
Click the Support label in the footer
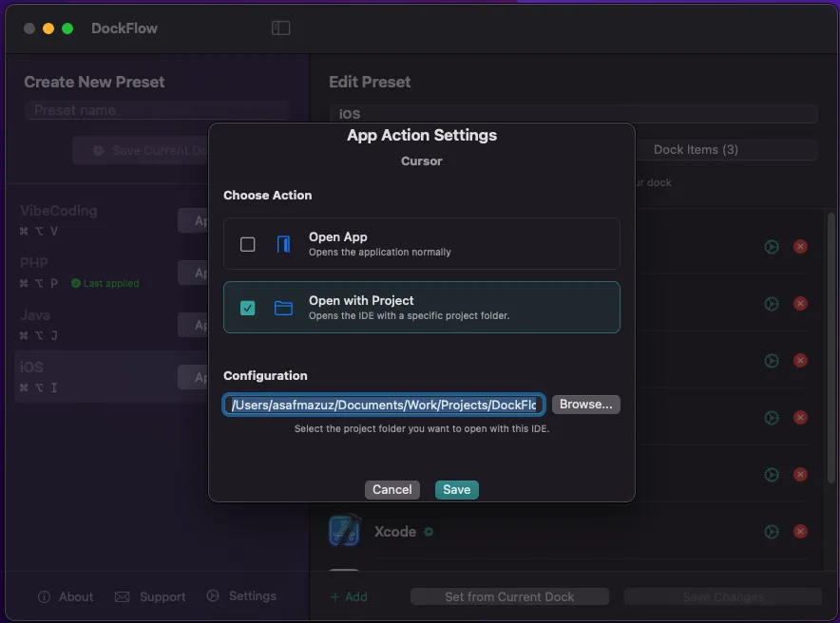(162, 596)
